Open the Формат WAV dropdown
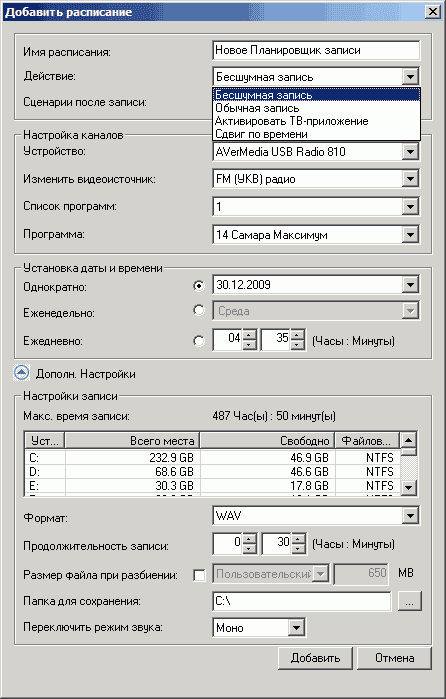This screenshot has width=446, height=699. coord(410,516)
